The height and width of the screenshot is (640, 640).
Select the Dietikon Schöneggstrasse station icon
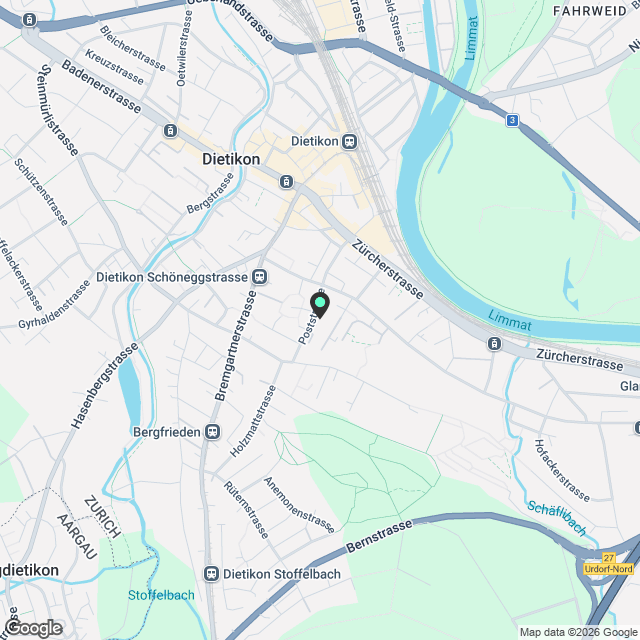coord(260,277)
